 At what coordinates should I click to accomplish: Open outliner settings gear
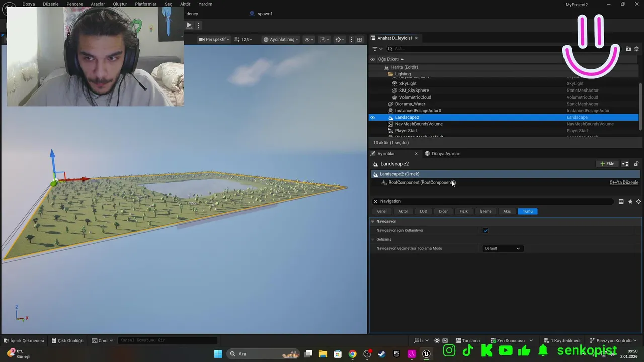point(636,49)
